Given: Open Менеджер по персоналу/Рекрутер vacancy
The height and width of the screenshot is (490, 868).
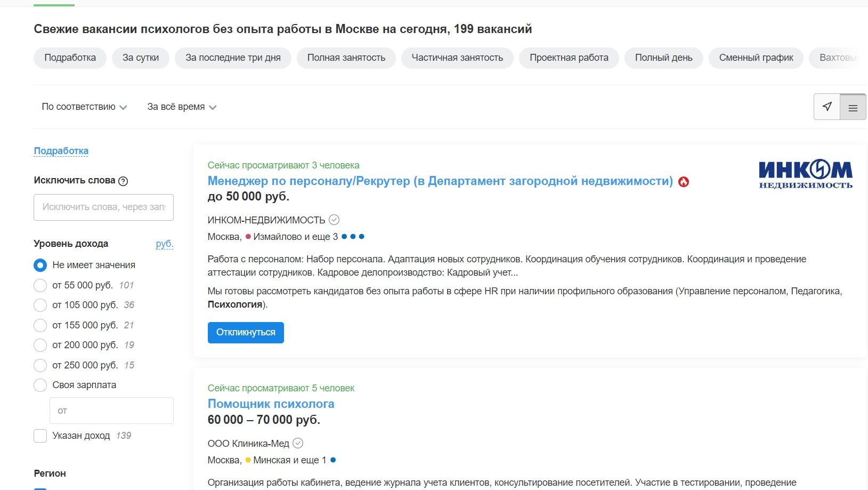Looking at the screenshot, I should point(440,181).
